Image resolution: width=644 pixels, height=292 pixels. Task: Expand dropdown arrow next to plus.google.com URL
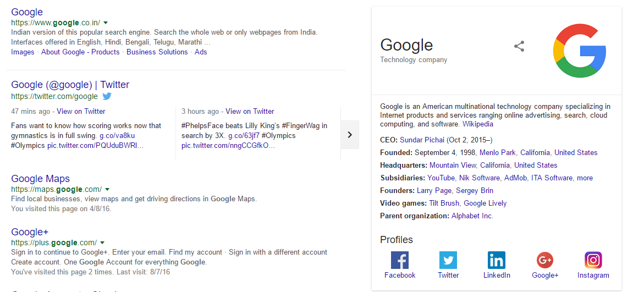pos(102,243)
